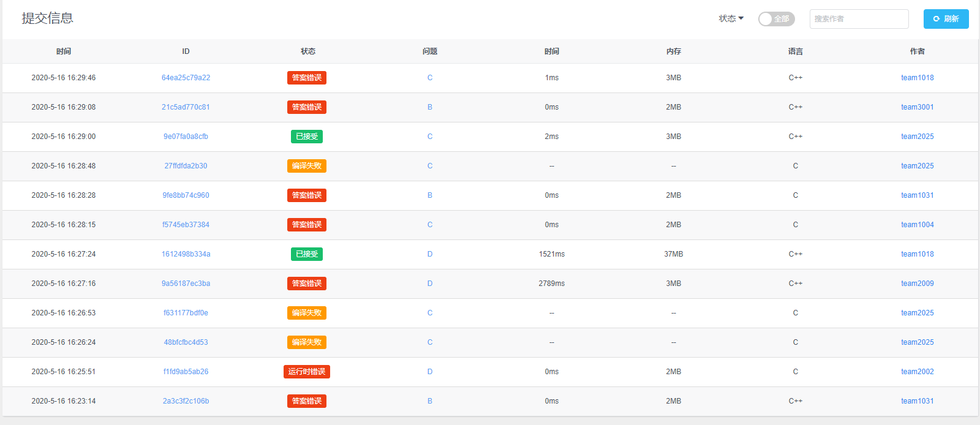The image size is (980, 425).
Task: Focus the 搜索作者 search field
Action: 859,19
